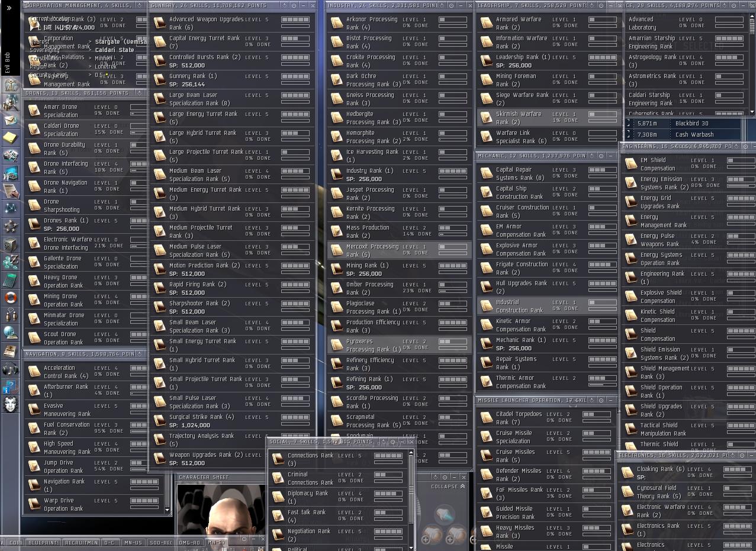
Task: Open the green Calculator sidebar icon
Action: tap(11, 280)
